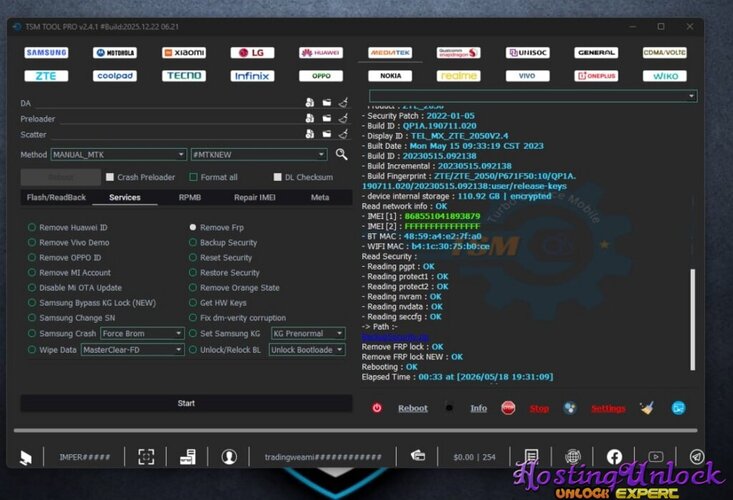
Task: Click the Start button
Action: tap(186, 403)
